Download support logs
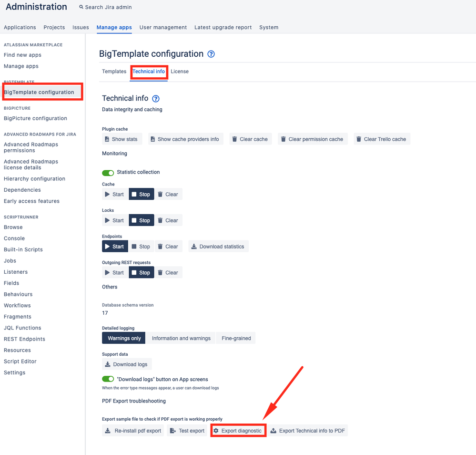This screenshot has width=476, height=455. tap(127, 364)
